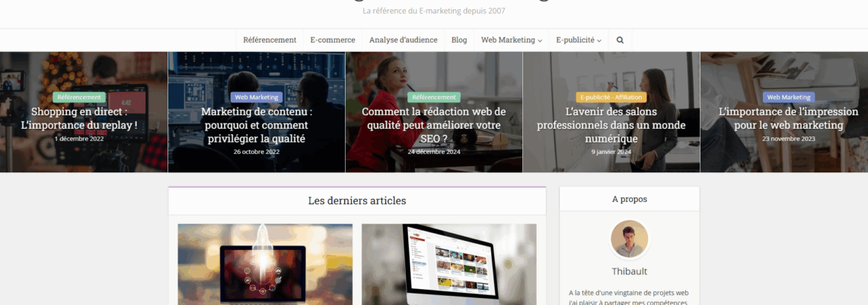Screen dimensions: 868x305
Task: Open Marketing de contenu article
Action: tap(257, 125)
